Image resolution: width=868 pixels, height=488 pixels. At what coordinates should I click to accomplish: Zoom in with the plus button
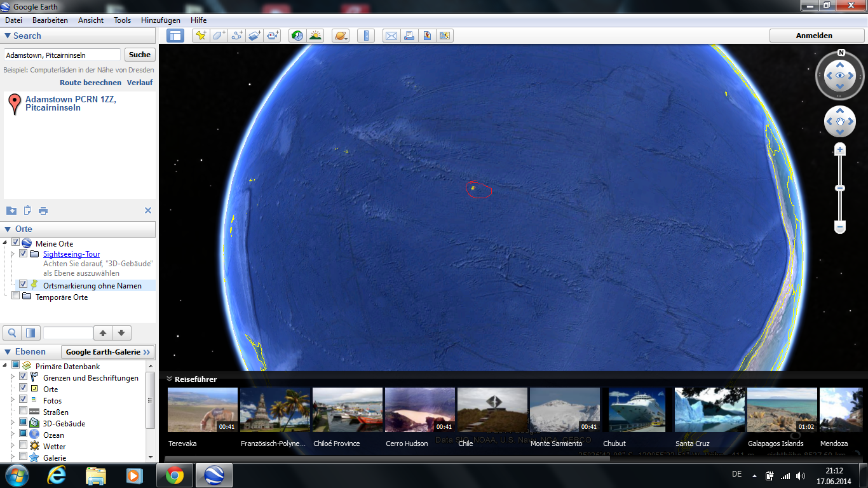(x=840, y=150)
